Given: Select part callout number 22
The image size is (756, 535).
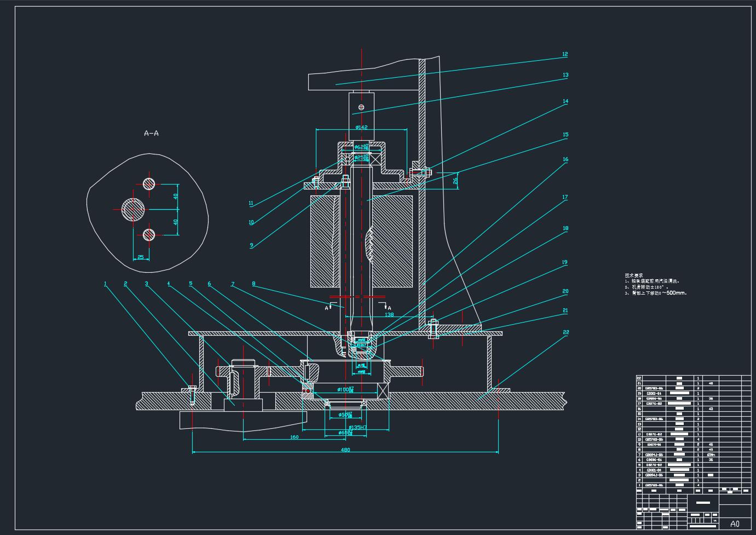Looking at the screenshot, I should click(x=565, y=332).
